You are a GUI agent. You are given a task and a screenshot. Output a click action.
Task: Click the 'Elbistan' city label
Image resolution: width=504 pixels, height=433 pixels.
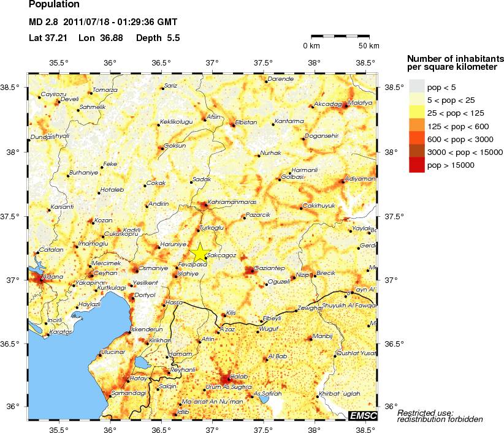click(x=246, y=122)
